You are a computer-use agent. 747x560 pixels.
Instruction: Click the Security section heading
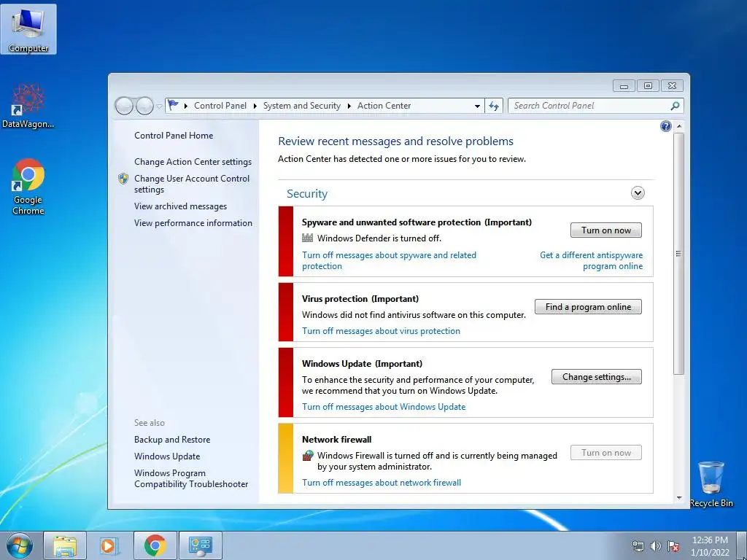[307, 194]
